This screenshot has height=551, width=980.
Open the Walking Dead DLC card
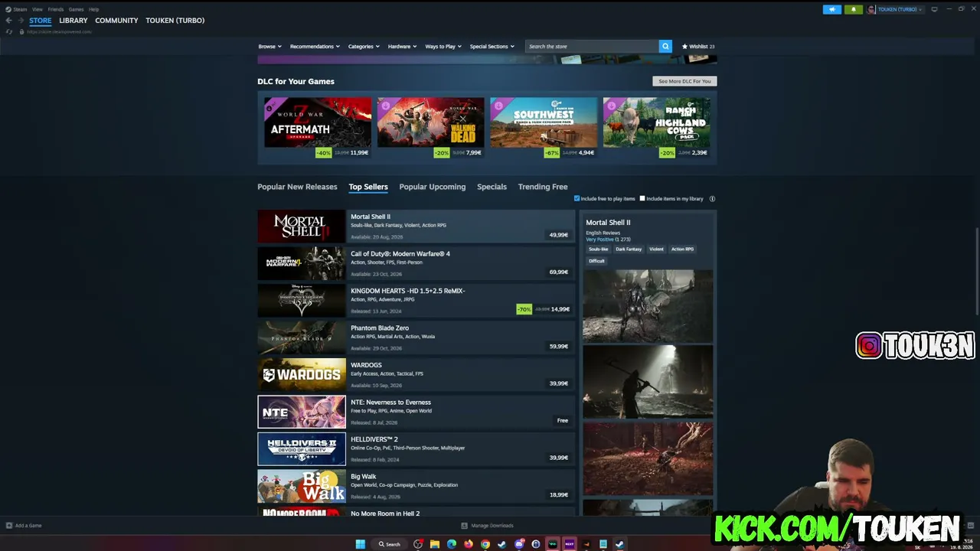point(430,128)
